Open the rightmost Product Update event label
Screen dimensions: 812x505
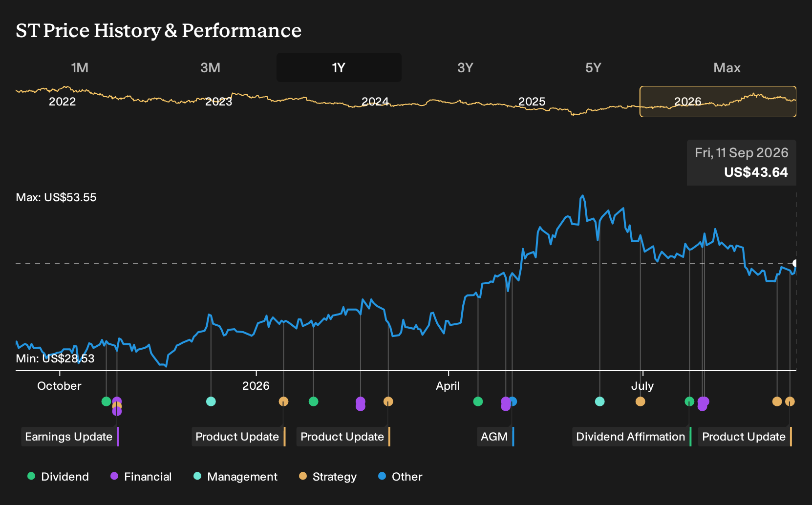(x=745, y=437)
